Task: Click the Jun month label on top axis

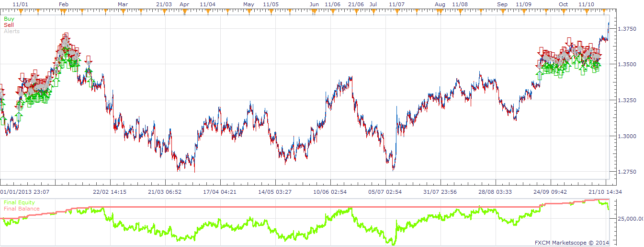Action: 314,4
